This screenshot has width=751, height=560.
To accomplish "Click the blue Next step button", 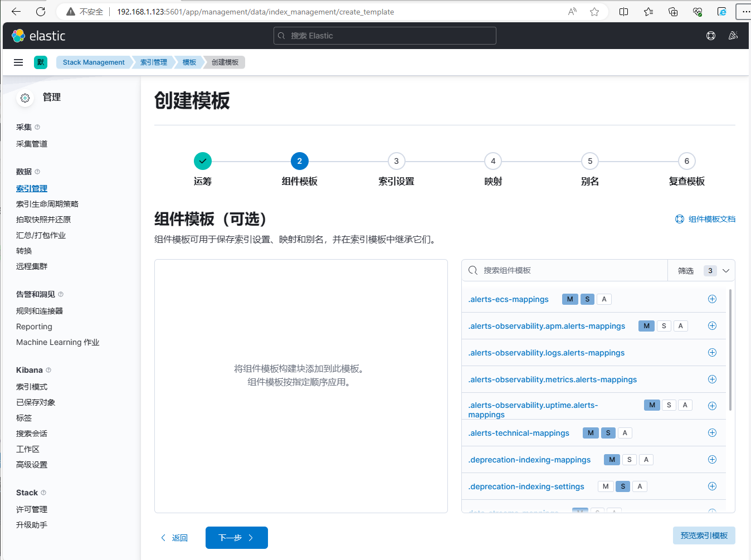I will coord(236,538).
